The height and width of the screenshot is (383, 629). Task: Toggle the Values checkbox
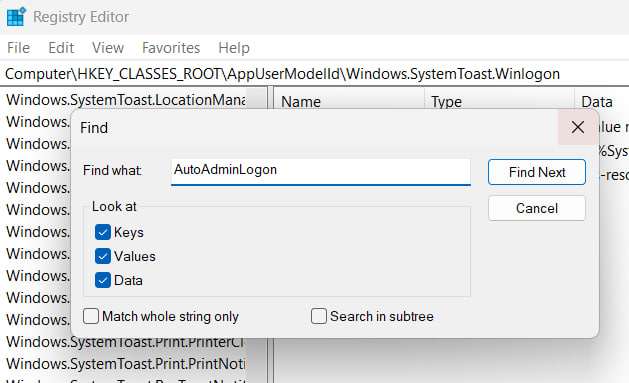coord(103,256)
